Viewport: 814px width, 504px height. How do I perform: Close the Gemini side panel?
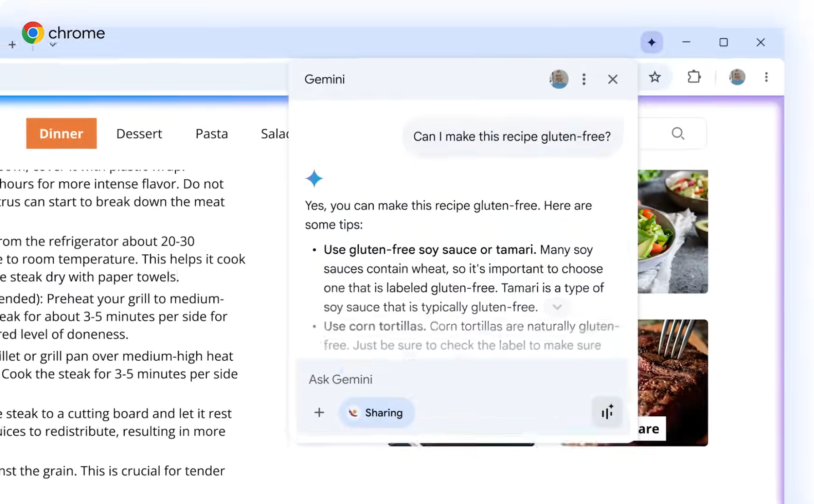click(x=613, y=79)
